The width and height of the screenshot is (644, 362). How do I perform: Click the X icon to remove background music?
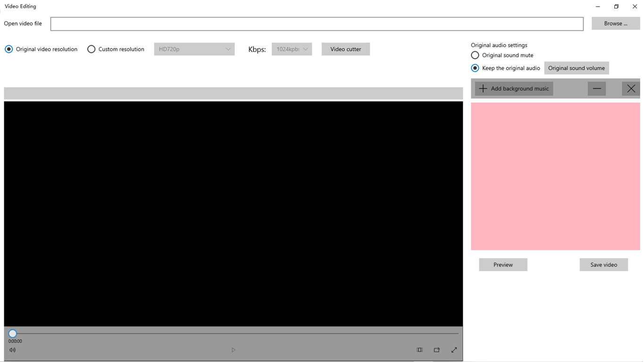point(630,88)
